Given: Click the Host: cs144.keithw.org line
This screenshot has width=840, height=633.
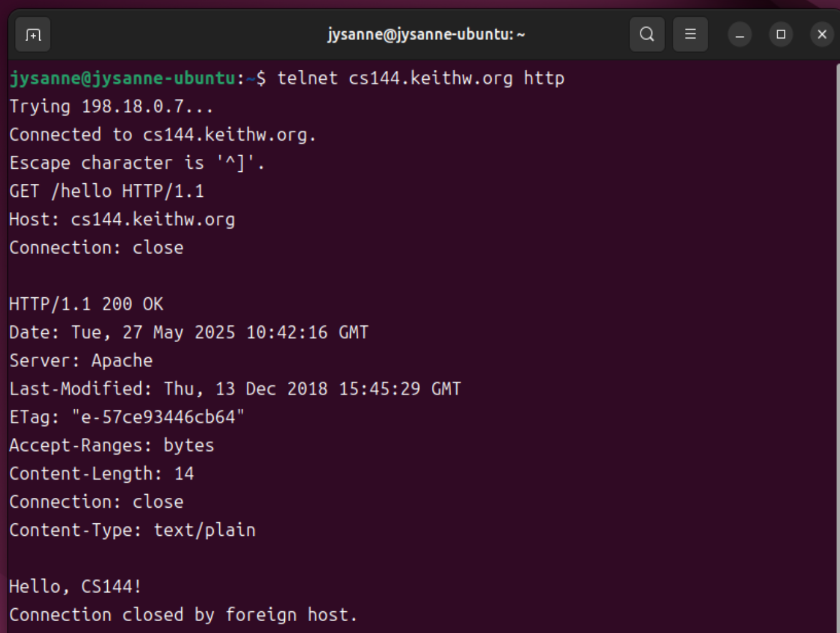Looking at the screenshot, I should click(x=122, y=219).
